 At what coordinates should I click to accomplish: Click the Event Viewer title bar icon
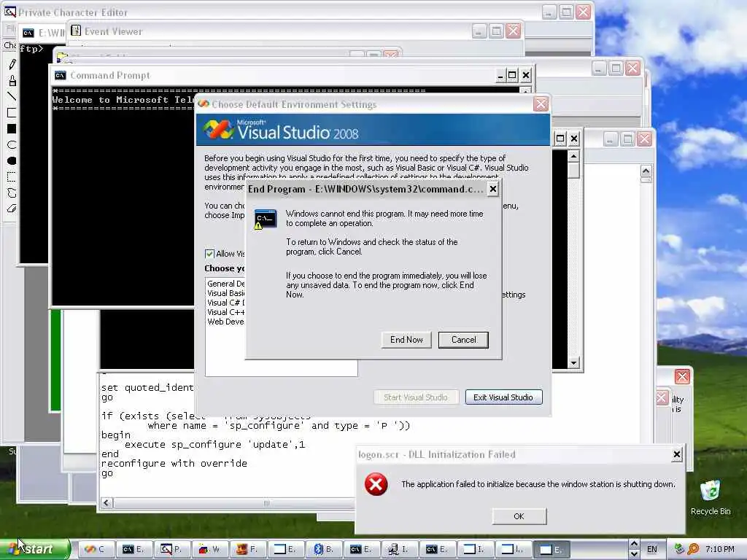(76, 31)
